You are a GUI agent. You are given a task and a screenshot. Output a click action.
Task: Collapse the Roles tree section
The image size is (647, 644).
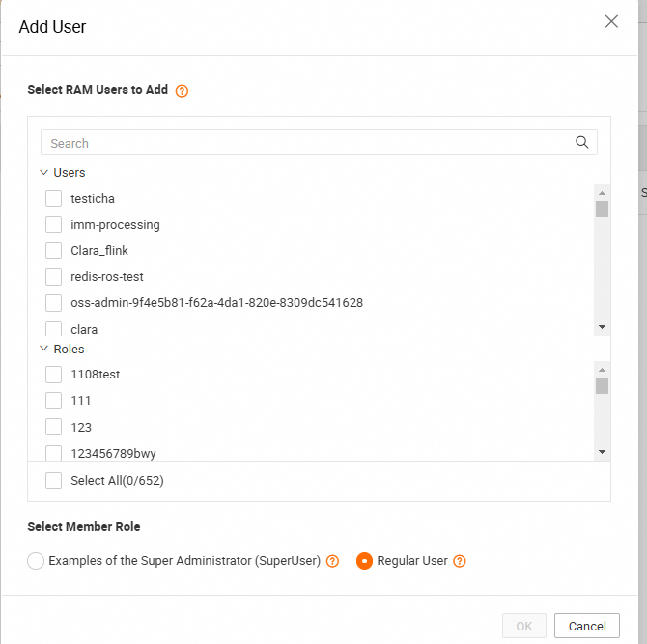pos(44,350)
